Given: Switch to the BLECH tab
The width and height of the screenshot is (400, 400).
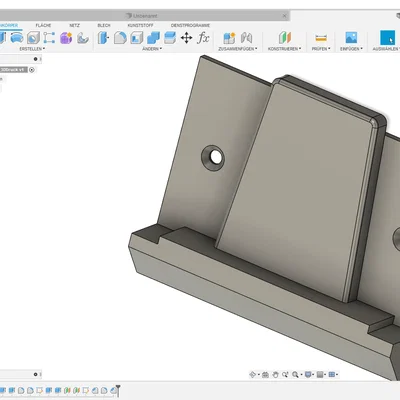Looking at the screenshot, I should pyautogui.click(x=104, y=25).
